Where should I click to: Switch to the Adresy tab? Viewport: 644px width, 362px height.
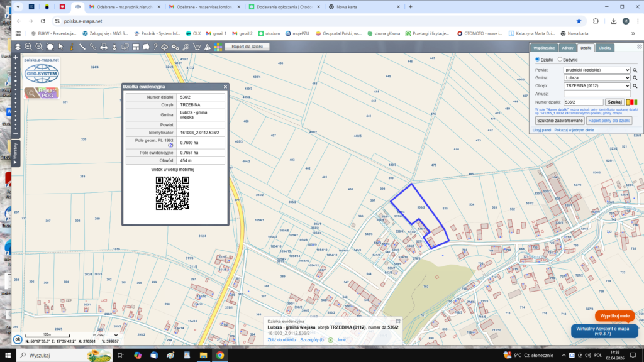tap(567, 48)
